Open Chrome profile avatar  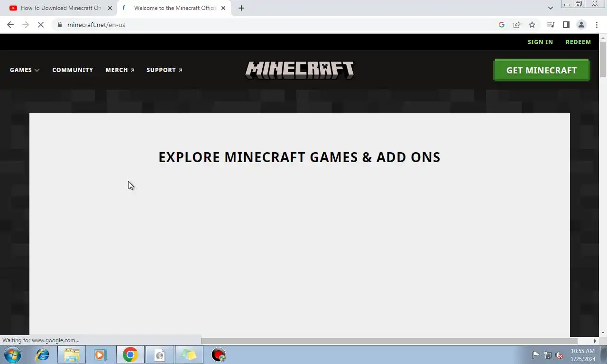(x=581, y=25)
